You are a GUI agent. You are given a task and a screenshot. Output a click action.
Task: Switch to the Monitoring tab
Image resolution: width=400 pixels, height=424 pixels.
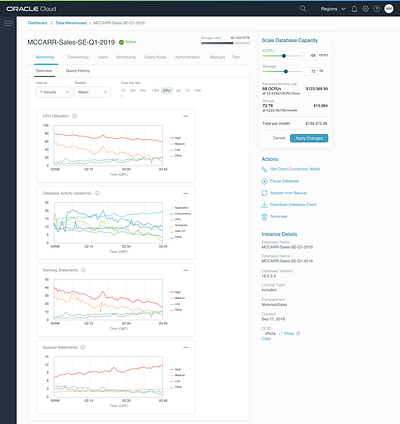pos(45,57)
